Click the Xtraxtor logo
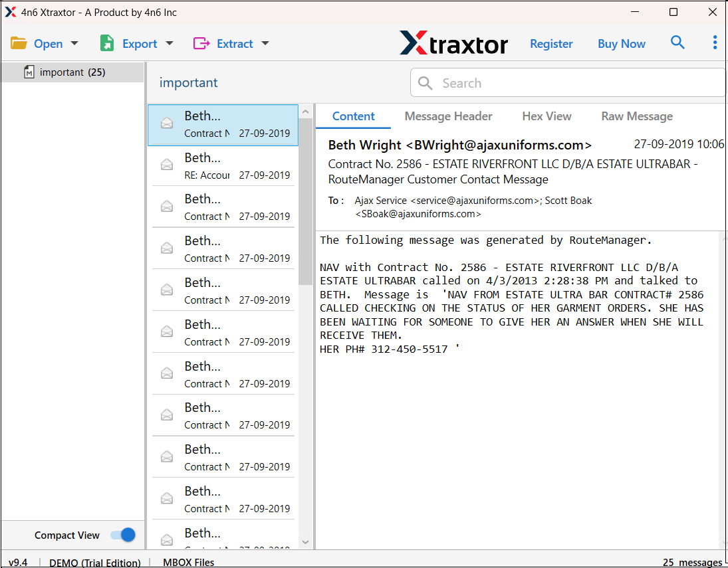The width and height of the screenshot is (728, 568). coord(453,44)
